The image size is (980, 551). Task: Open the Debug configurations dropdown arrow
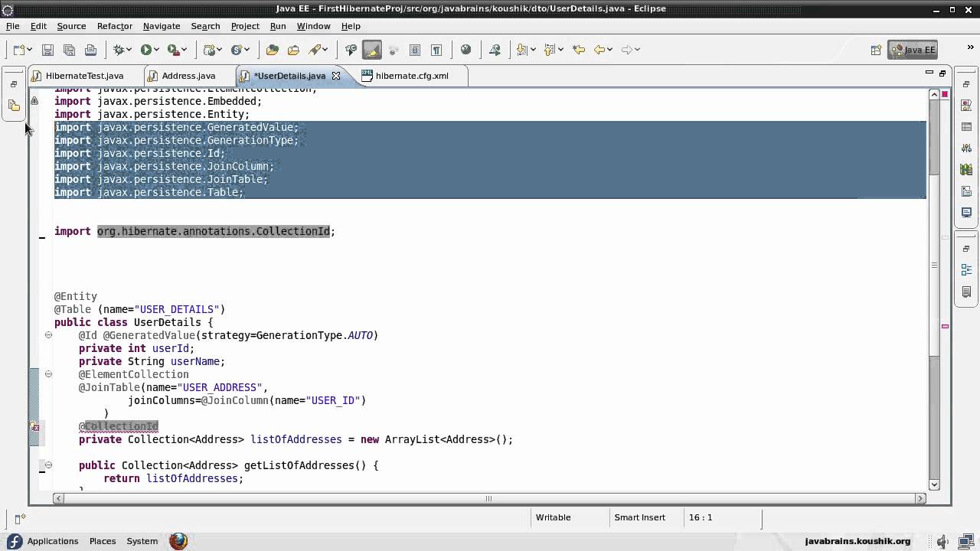coord(129,50)
